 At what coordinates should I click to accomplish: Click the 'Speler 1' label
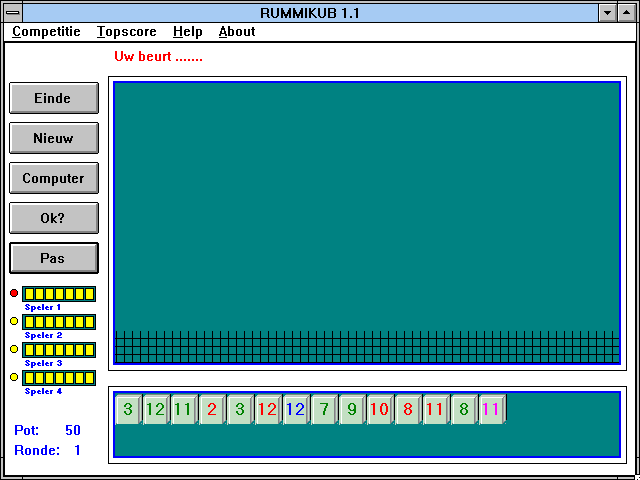point(43,307)
